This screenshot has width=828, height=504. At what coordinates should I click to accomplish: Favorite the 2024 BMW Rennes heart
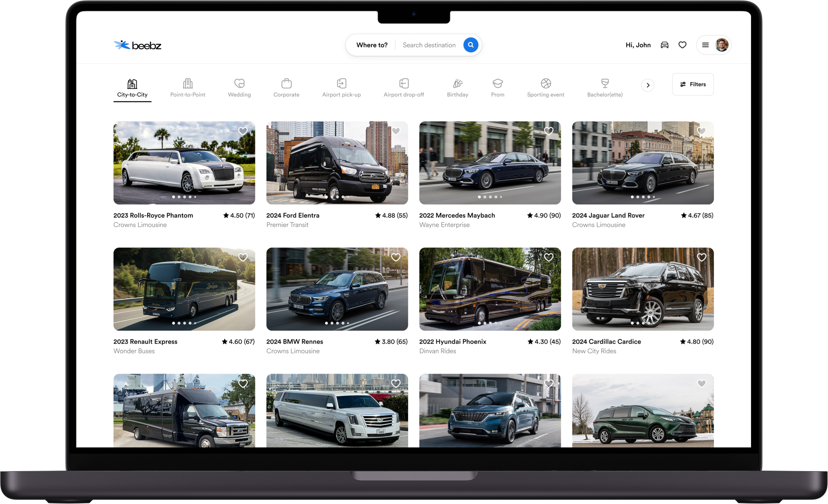click(396, 257)
